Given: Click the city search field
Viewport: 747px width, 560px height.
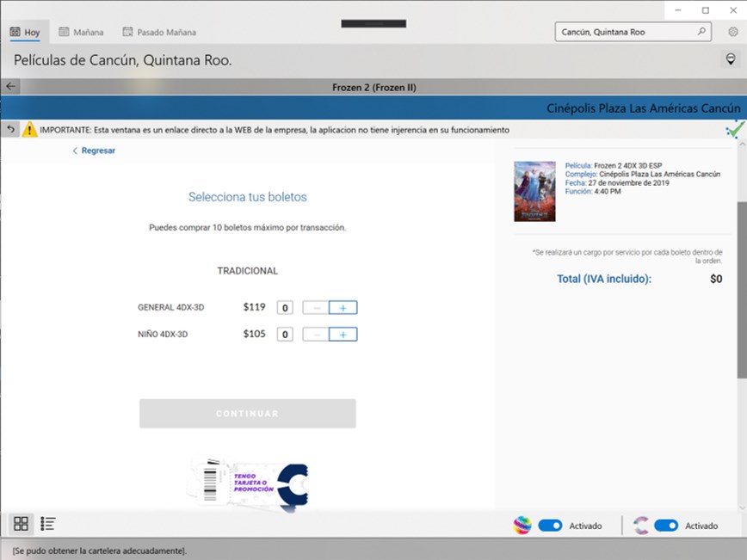Looking at the screenshot, I should 633,32.
